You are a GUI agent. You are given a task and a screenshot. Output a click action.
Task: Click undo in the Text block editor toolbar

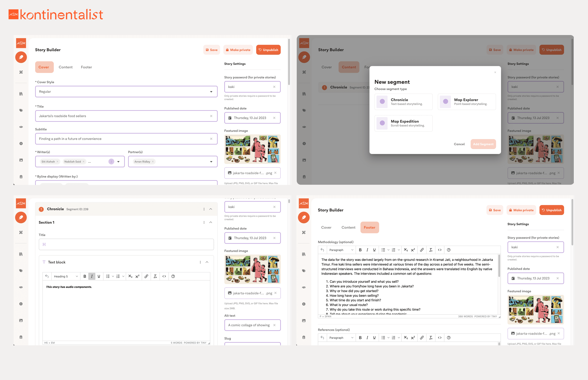[x=47, y=276]
